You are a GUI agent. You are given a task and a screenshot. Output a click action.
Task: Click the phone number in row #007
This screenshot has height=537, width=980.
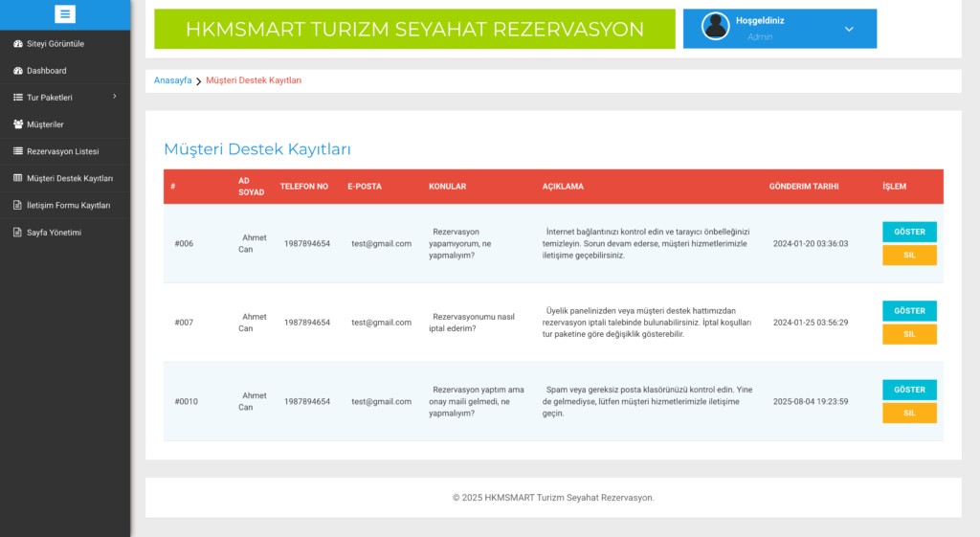(307, 323)
